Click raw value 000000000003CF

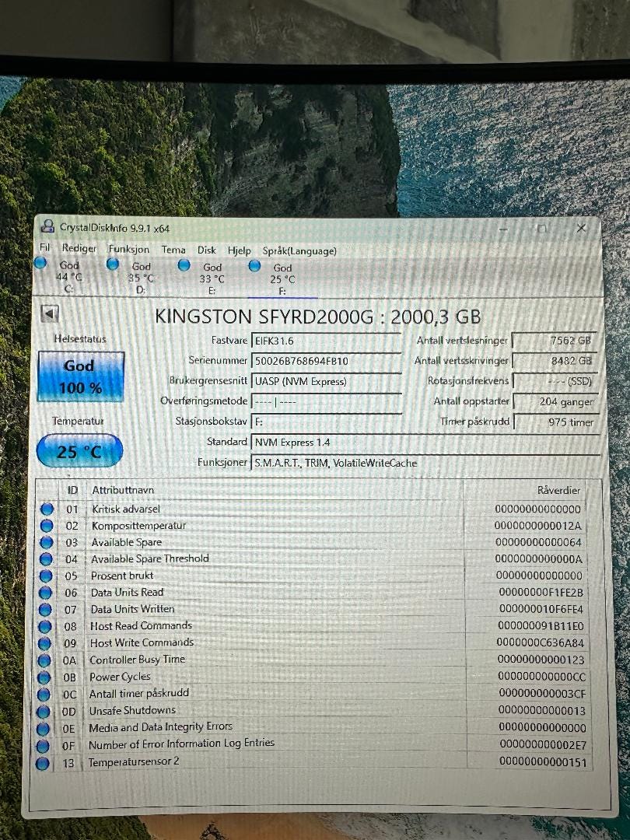click(x=543, y=694)
